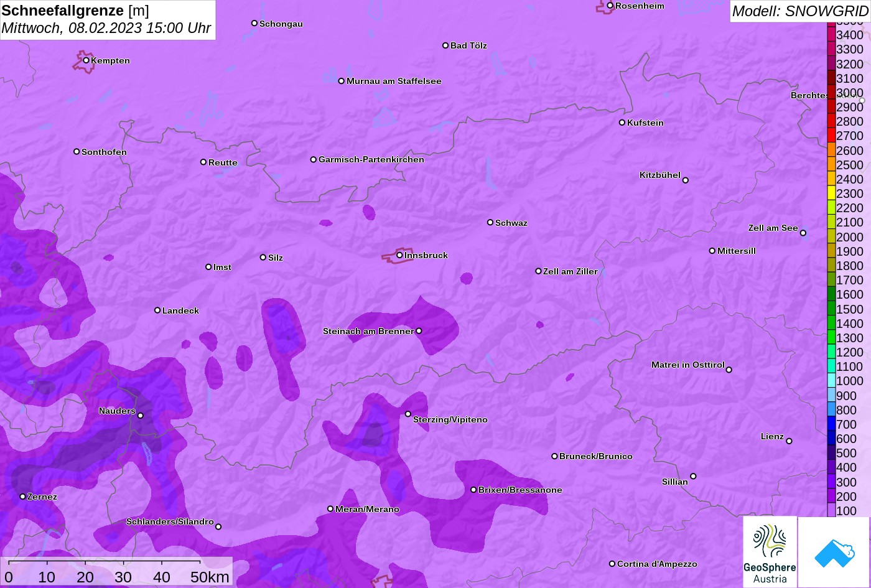Image resolution: width=871 pixels, height=588 pixels.
Task: Click the Cortina d'Ampezzo label
Action: tap(657, 564)
